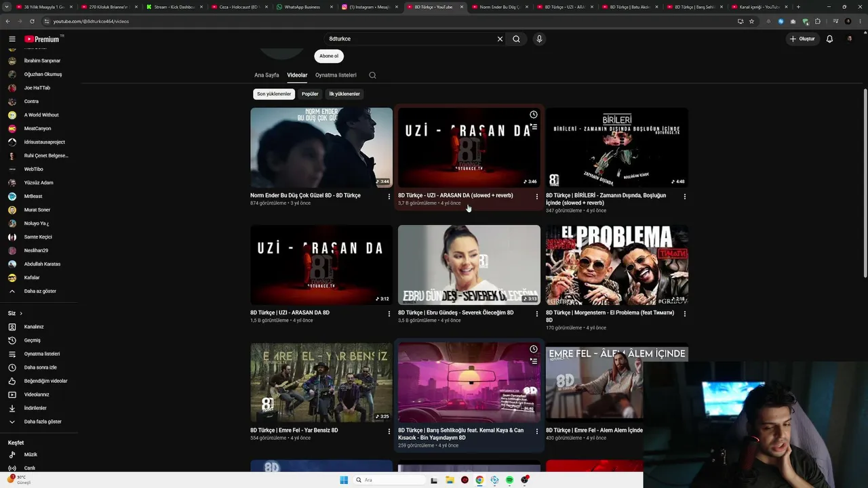Screen dimensions: 868x488
Task: Subscribe with the Abone ol button
Action: (329, 56)
